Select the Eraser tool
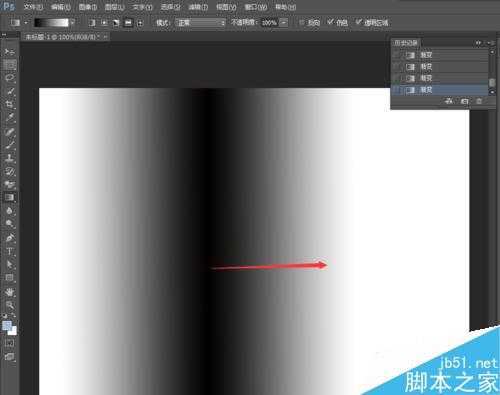500x395 pixels. (10, 184)
